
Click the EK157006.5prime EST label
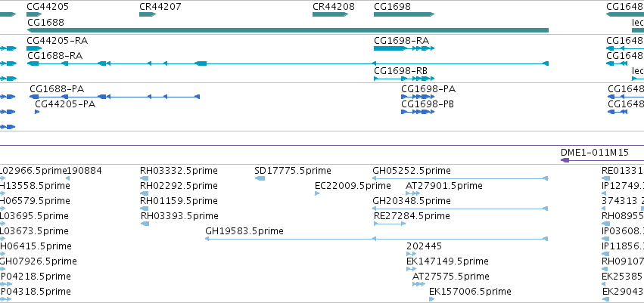click(470, 292)
